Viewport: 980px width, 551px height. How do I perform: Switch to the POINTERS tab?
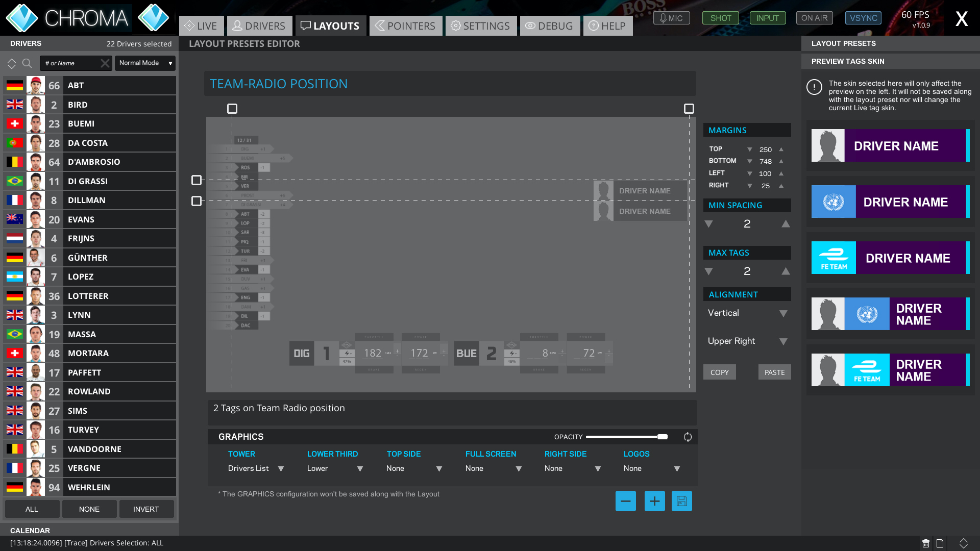coord(405,26)
